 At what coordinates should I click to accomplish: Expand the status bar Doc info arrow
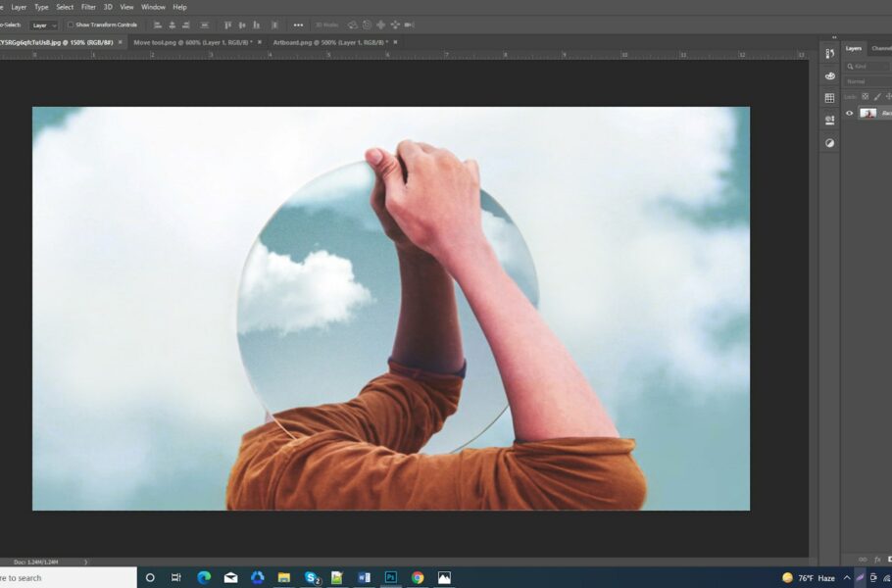point(86,562)
